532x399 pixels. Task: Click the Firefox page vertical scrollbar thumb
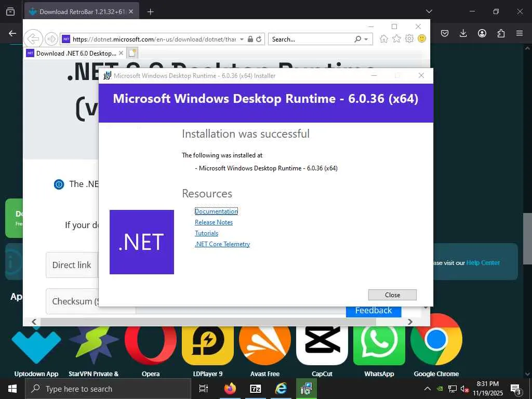pos(527,238)
